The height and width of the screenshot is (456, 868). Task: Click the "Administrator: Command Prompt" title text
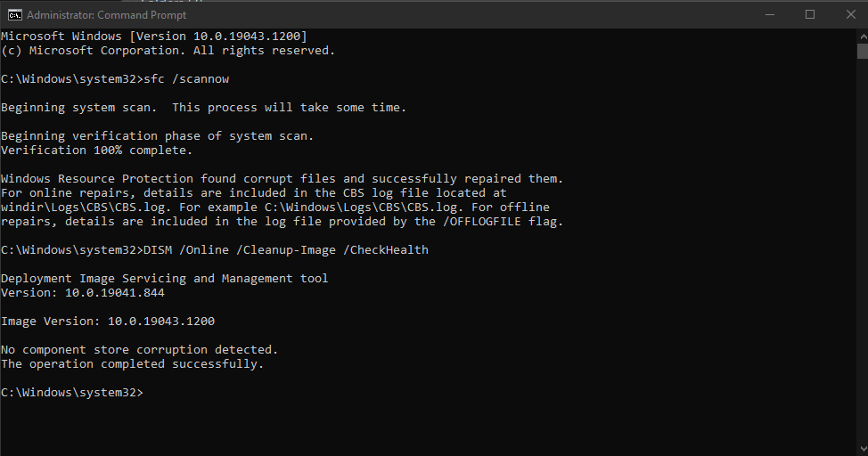pyautogui.click(x=106, y=15)
